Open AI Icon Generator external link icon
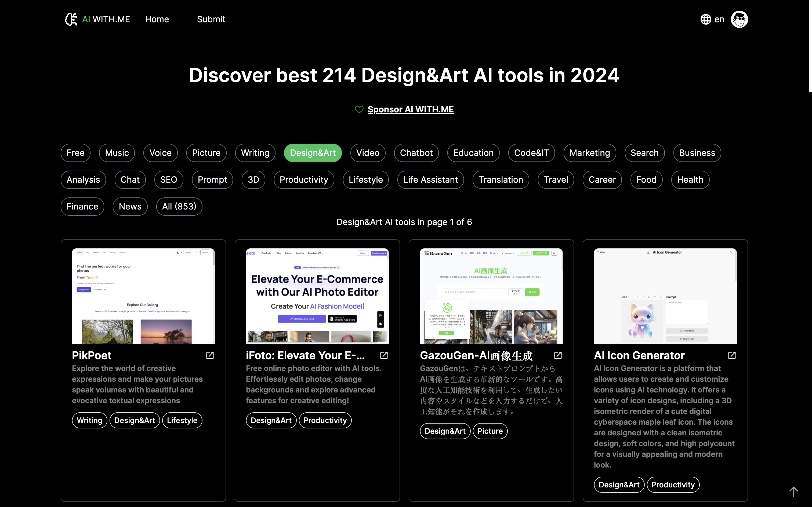 coord(732,355)
